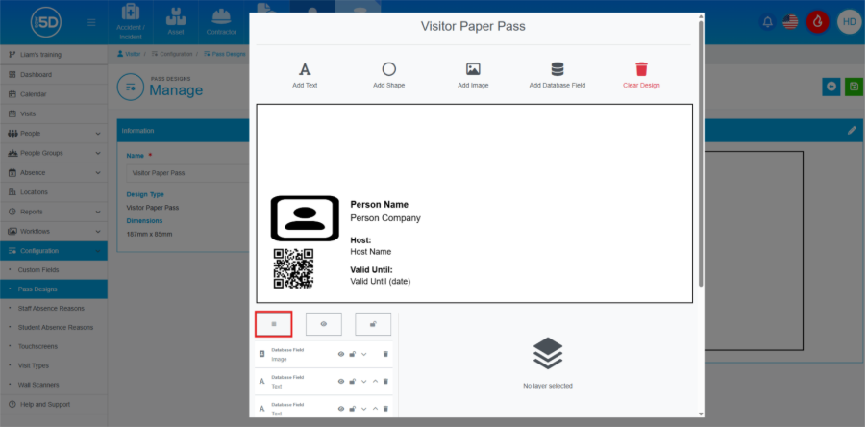The height and width of the screenshot is (427, 868).
Task: Open the Asset module
Action: point(176,22)
